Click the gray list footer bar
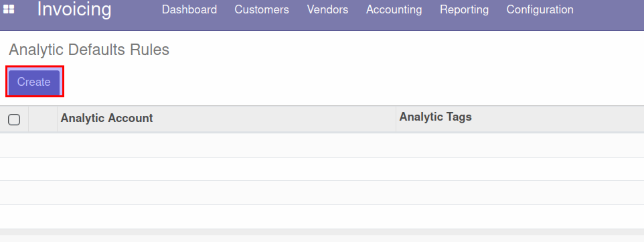This screenshot has height=242, width=644. (322, 236)
